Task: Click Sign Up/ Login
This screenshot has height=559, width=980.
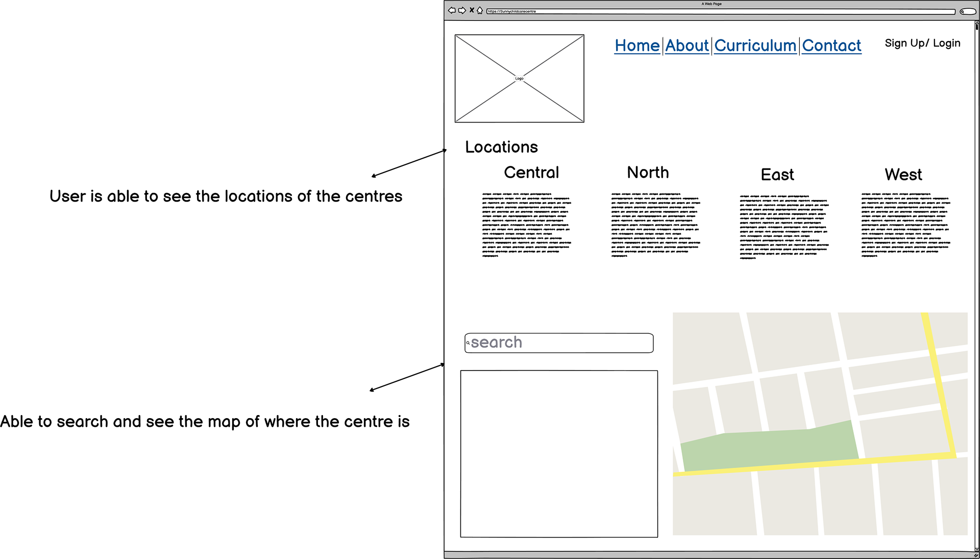Action: [x=922, y=43]
